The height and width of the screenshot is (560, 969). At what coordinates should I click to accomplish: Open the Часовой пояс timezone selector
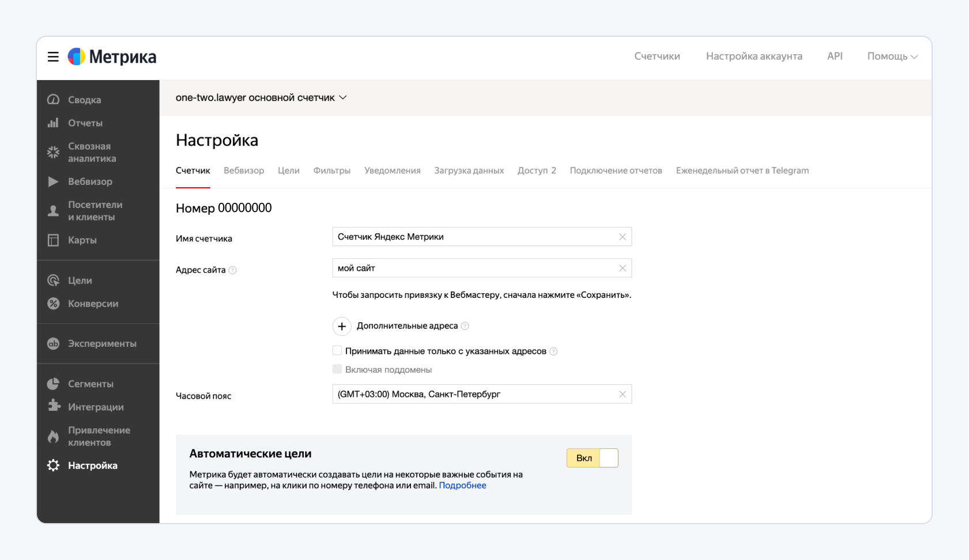[x=474, y=394]
